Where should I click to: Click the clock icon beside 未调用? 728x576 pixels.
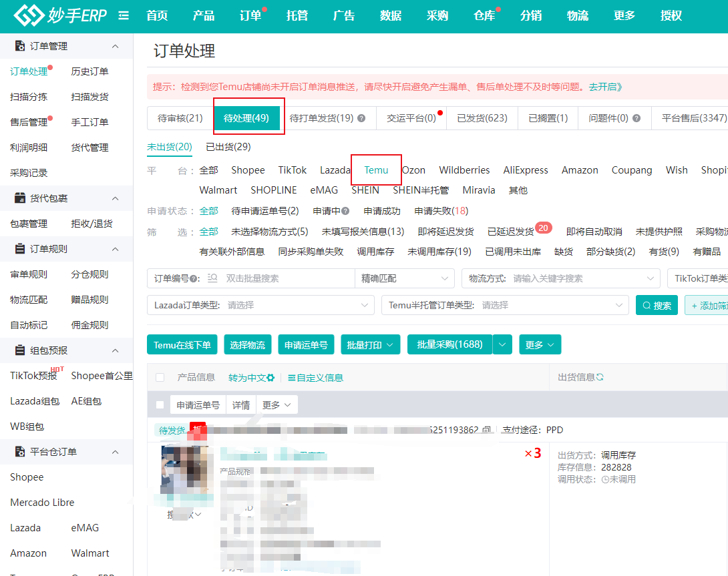click(x=605, y=479)
